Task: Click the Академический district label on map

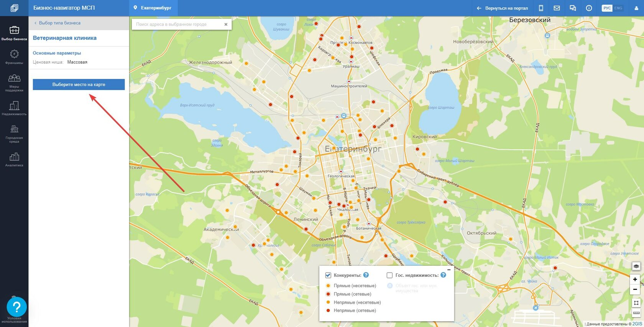Action: [x=221, y=230]
